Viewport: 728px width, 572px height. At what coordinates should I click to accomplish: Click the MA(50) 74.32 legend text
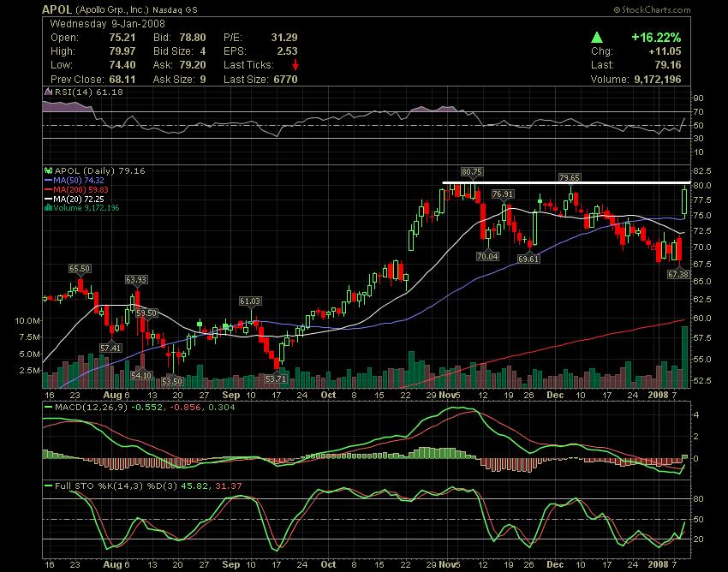(x=79, y=180)
